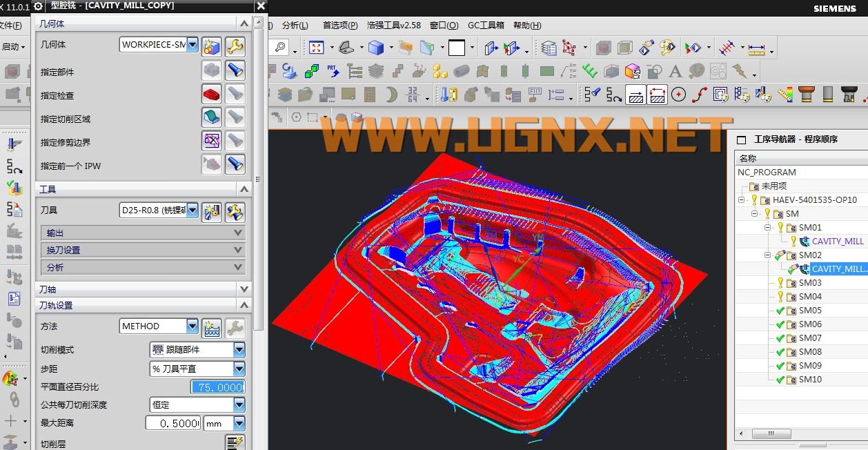Click the 最大距离 value field
This screenshot has width=868, height=450.
click(173, 423)
